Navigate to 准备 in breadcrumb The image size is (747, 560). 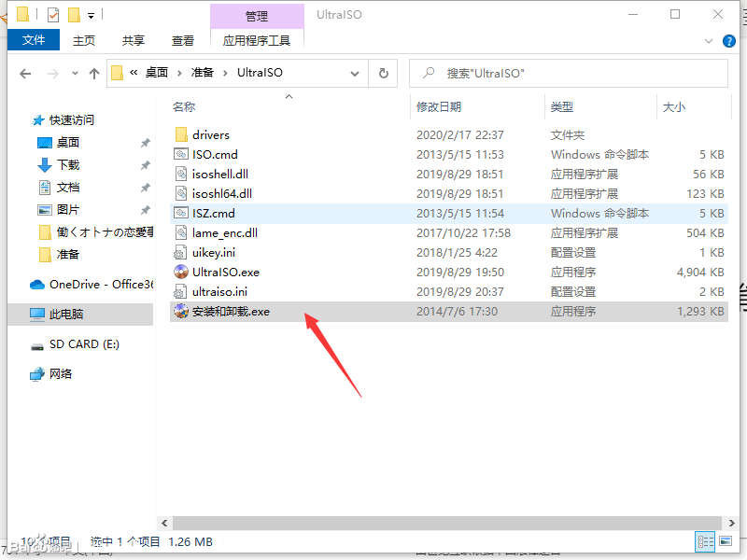[x=203, y=73]
